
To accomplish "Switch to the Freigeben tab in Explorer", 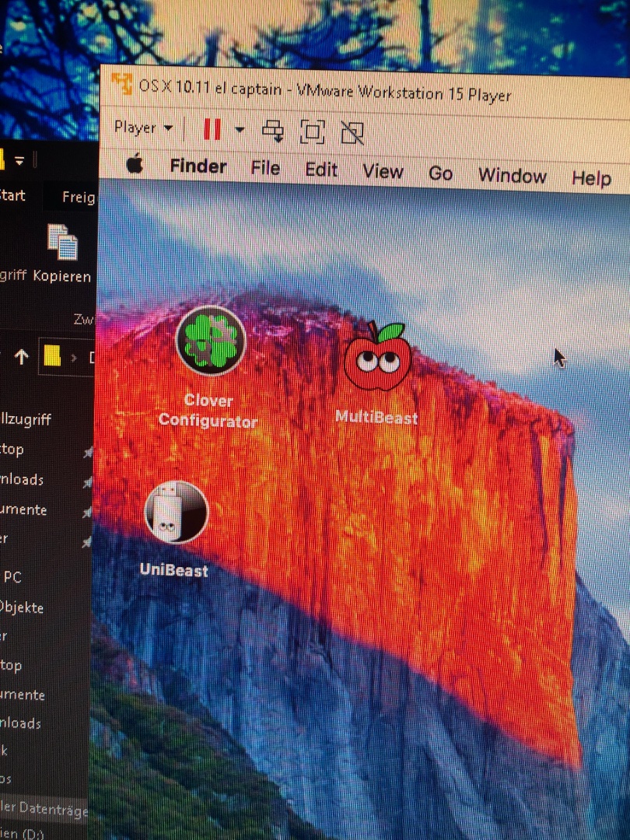I will 79,197.
